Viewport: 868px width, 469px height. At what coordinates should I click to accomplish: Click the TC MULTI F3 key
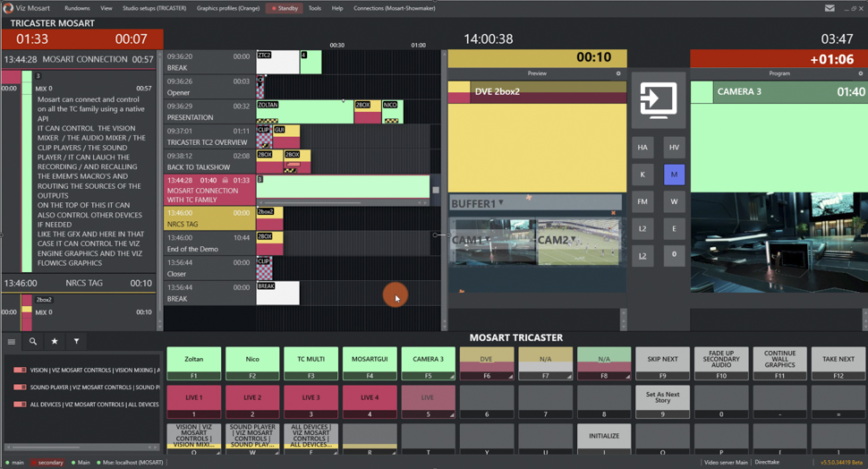pyautogui.click(x=311, y=363)
